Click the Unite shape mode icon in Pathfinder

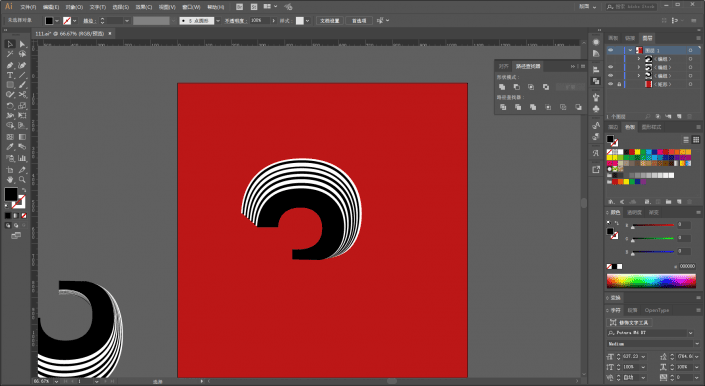pos(502,87)
